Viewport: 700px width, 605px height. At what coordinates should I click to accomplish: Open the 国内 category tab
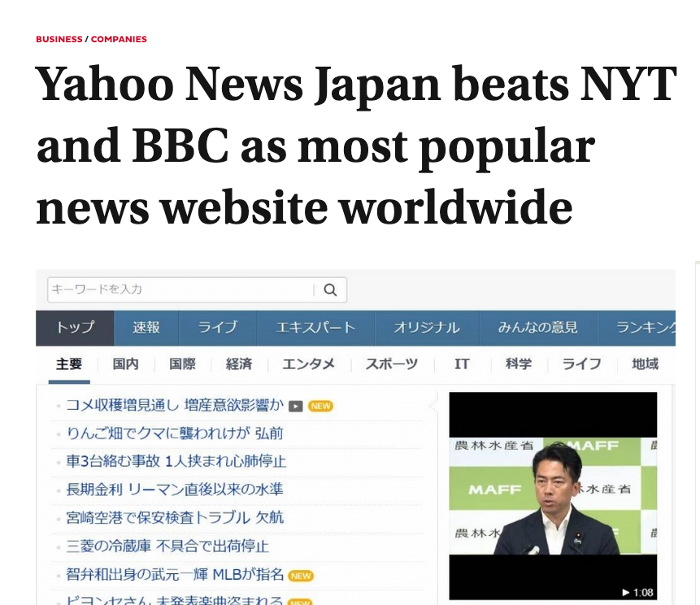coord(125,364)
